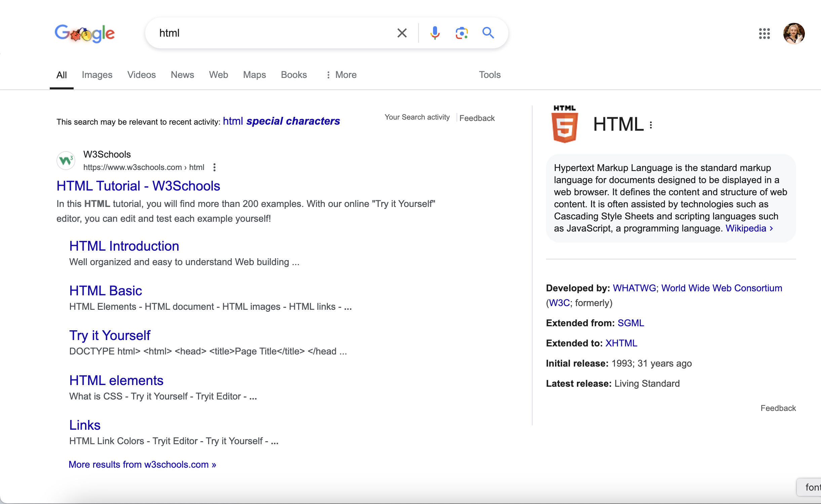Open the account profile avatar
Screen dimensions: 821x504
point(794,33)
